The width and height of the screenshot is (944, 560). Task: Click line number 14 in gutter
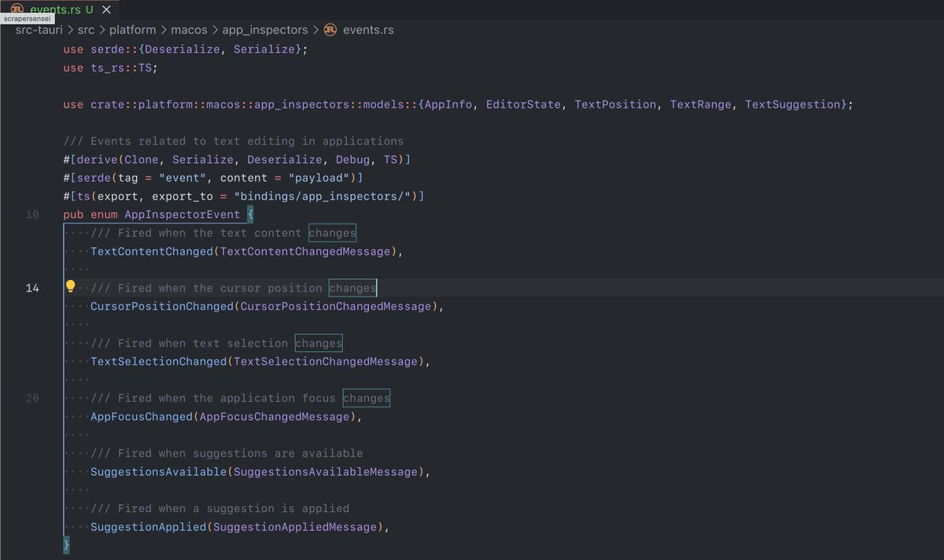(32, 288)
